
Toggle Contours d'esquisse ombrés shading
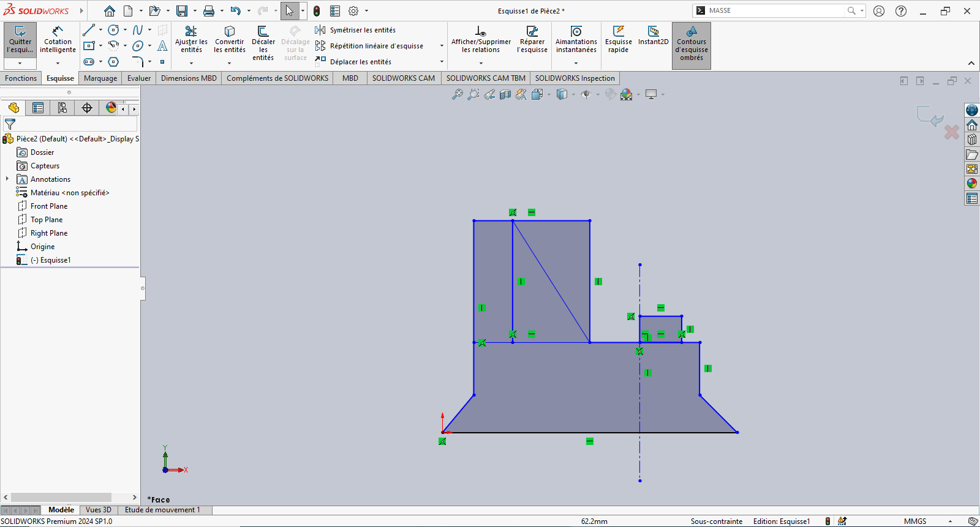coord(691,45)
